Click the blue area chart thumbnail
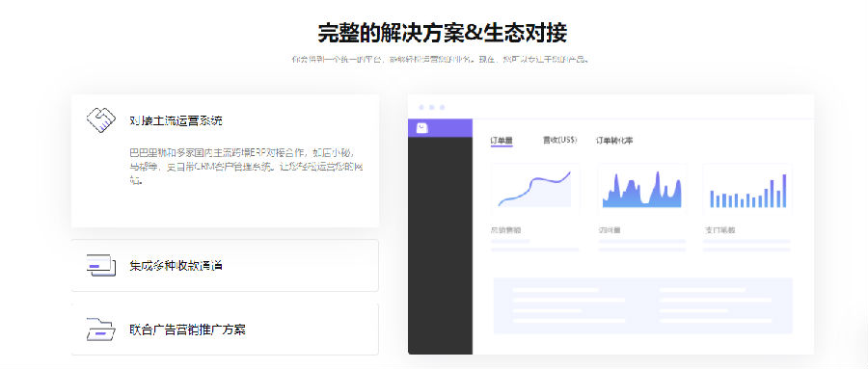Image resolution: width=868 pixels, height=369 pixels. tap(642, 189)
